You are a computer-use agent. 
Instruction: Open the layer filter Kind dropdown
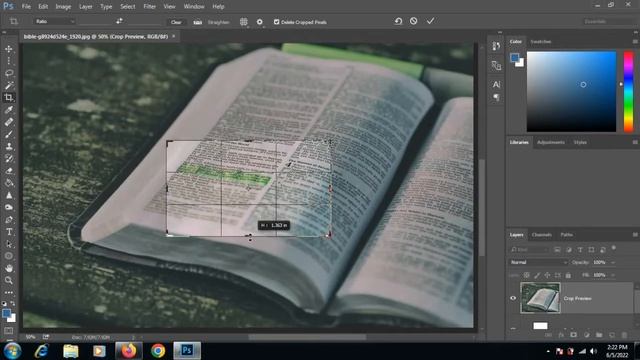529,249
